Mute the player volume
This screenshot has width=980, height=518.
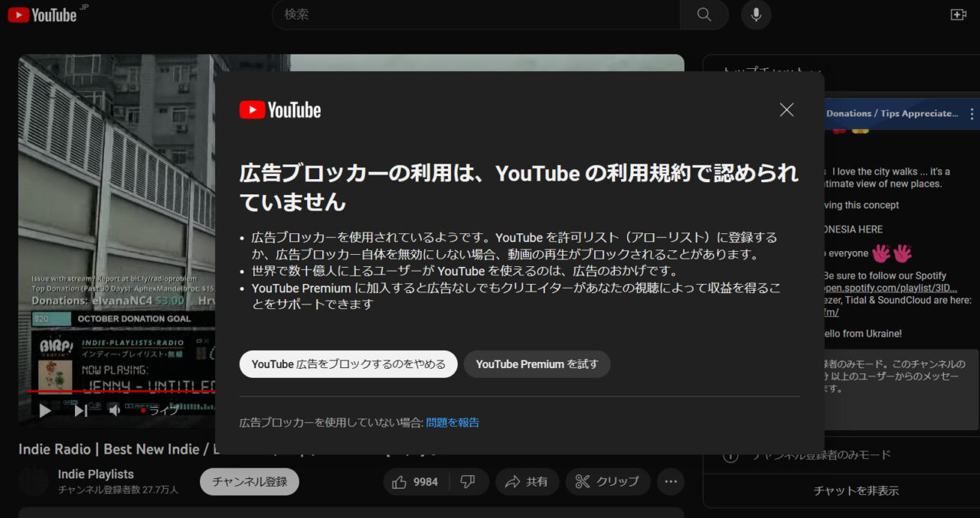pyautogui.click(x=114, y=411)
